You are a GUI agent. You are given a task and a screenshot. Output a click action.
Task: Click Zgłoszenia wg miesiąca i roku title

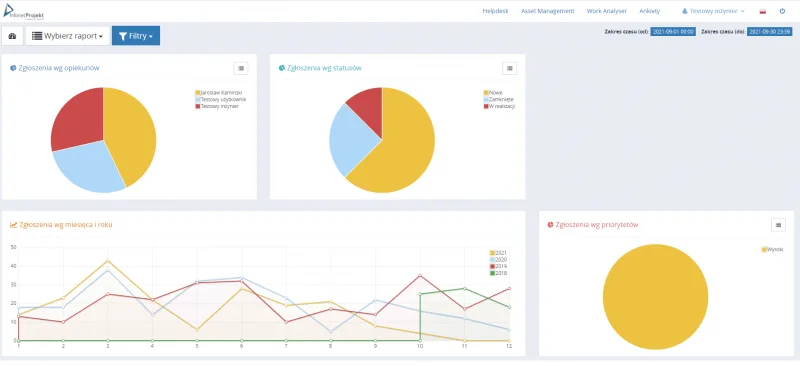[x=66, y=225]
